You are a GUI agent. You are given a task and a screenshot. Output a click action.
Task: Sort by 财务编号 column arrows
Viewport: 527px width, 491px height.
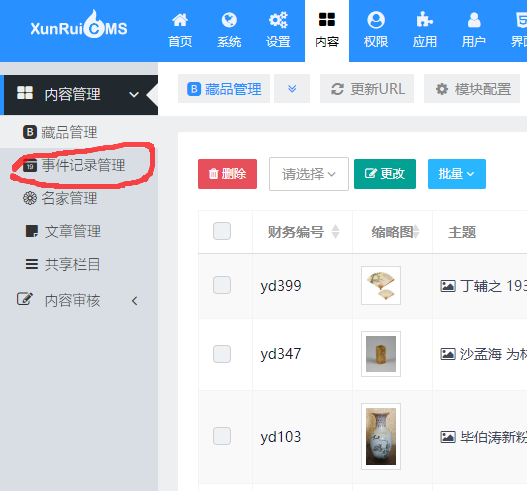pos(335,232)
